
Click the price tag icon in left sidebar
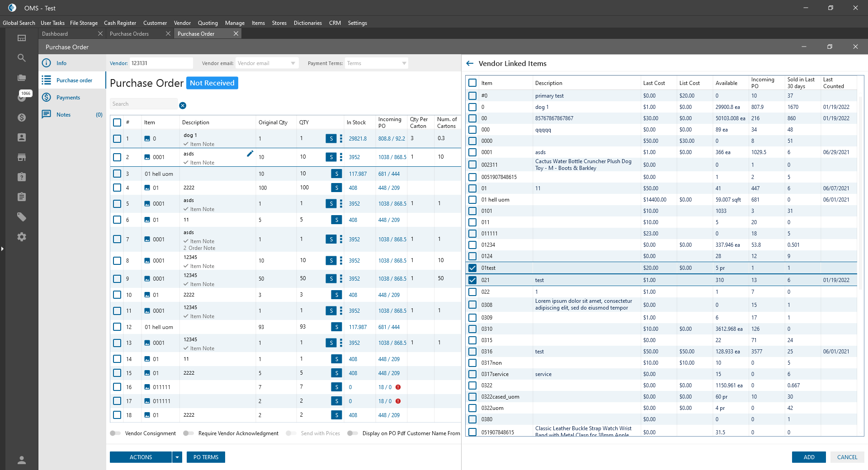click(21, 217)
